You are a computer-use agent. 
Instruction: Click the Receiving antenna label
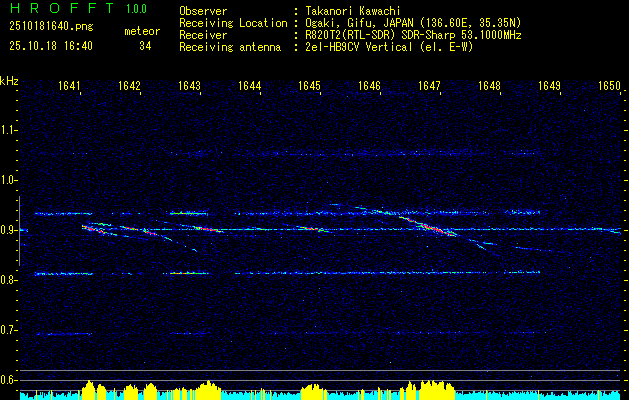click(230, 47)
